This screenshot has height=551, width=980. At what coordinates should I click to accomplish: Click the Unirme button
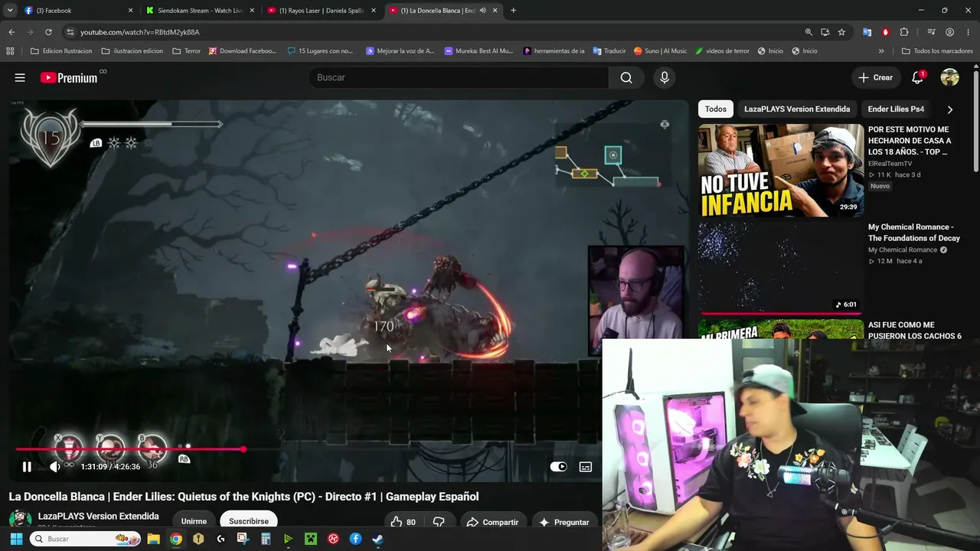pos(194,521)
